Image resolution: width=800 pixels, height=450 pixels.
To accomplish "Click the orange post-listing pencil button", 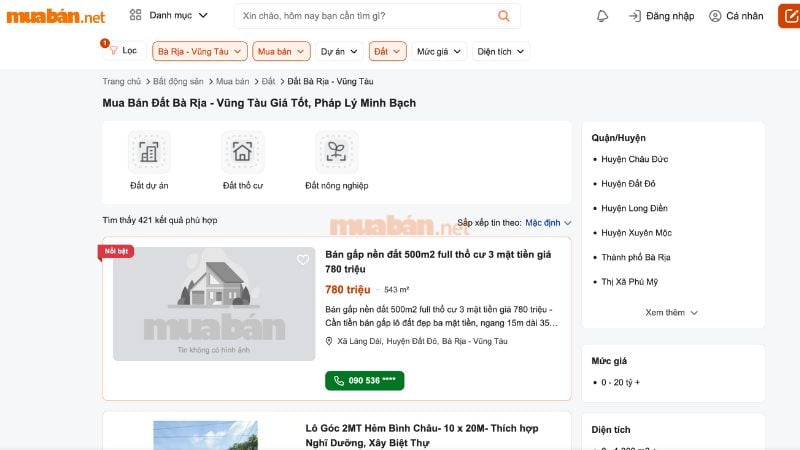I will click(789, 16).
